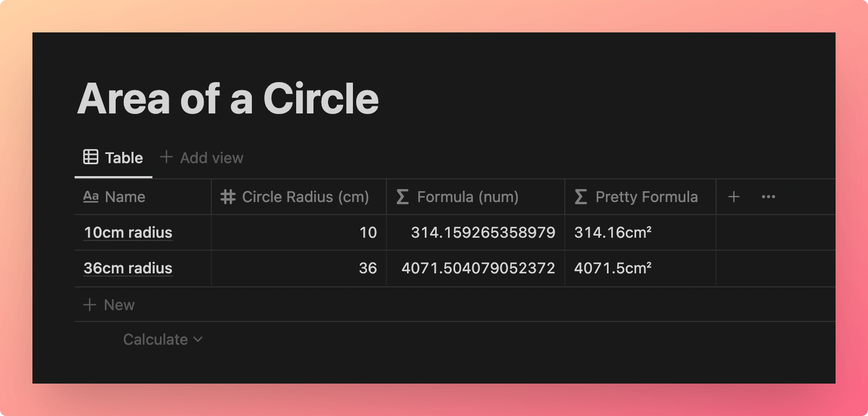Select the radius cell containing 36
The image size is (868, 416).
[x=299, y=268]
